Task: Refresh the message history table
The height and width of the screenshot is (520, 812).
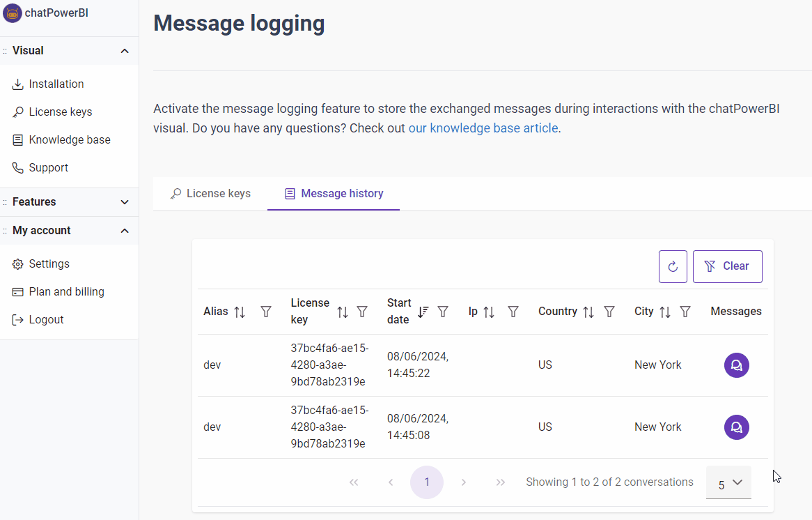Action: [673, 266]
